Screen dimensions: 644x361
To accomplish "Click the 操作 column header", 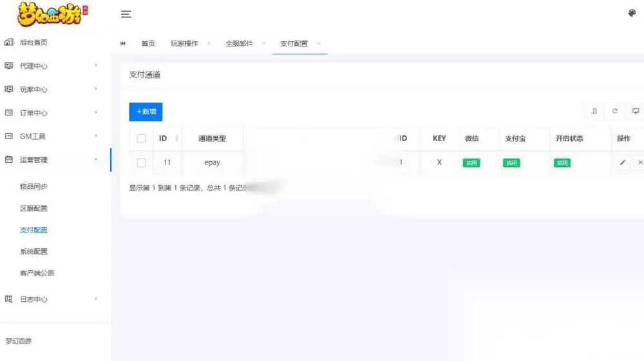I will point(623,139).
